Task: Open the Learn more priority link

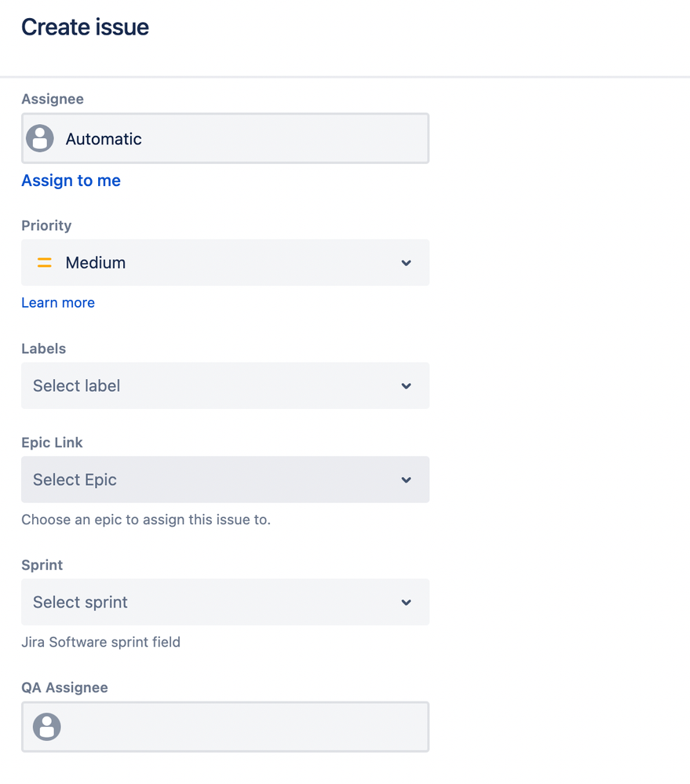Action: (x=58, y=302)
